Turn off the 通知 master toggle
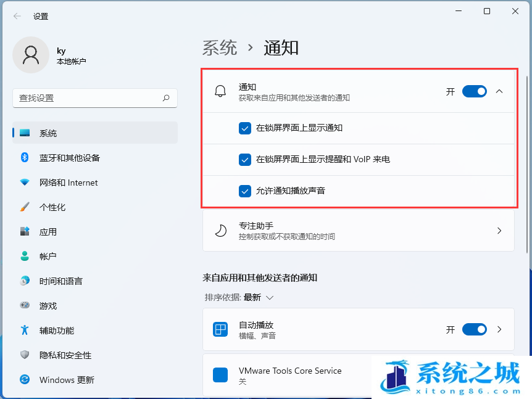This screenshot has width=532, height=399. 475,91
